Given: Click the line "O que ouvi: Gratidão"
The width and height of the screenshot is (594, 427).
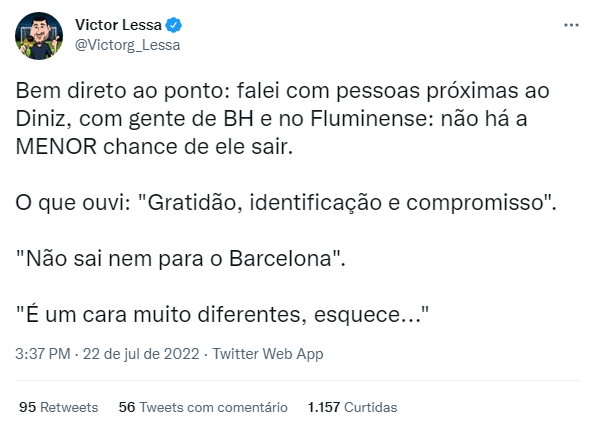Looking at the screenshot, I should point(286,203).
